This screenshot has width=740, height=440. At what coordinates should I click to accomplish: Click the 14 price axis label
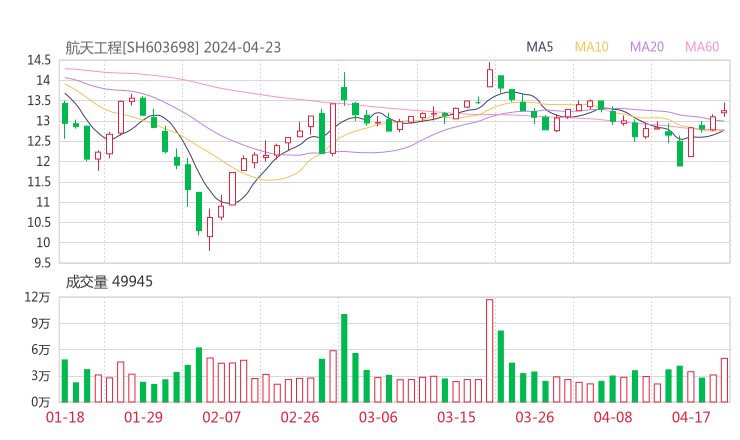coord(43,80)
